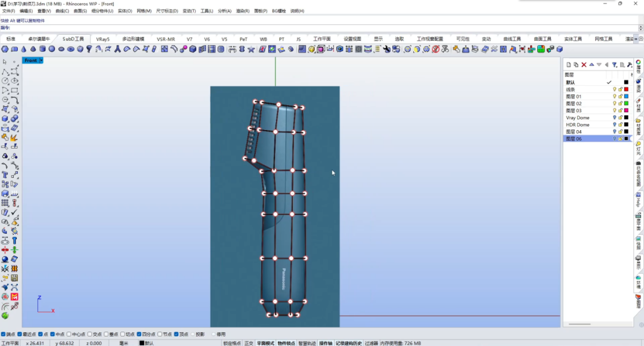
Task: Toggle 正交 ortho mode in status bar
Action: coord(249,344)
